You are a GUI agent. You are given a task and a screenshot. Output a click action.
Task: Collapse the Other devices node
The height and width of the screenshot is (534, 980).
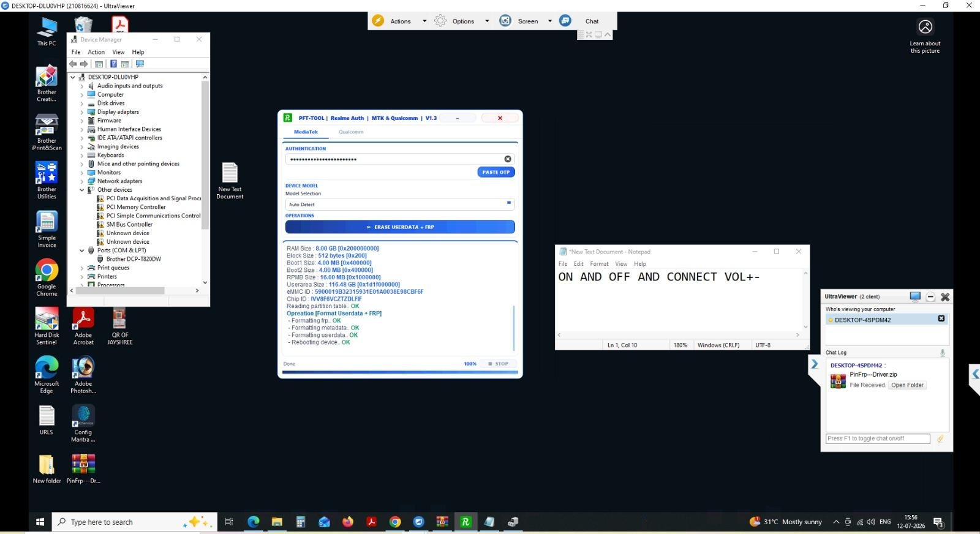[x=81, y=190]
